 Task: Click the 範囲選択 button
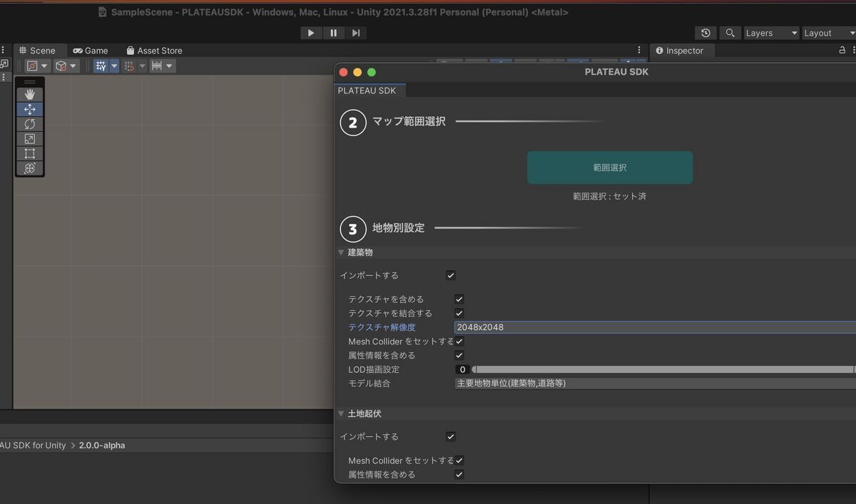point(610,168)
